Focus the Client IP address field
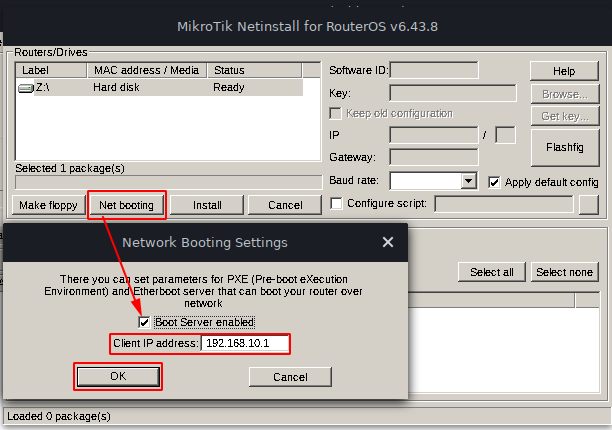The height and width of the screenshot is (430, 612). click(x=245, y=343)
